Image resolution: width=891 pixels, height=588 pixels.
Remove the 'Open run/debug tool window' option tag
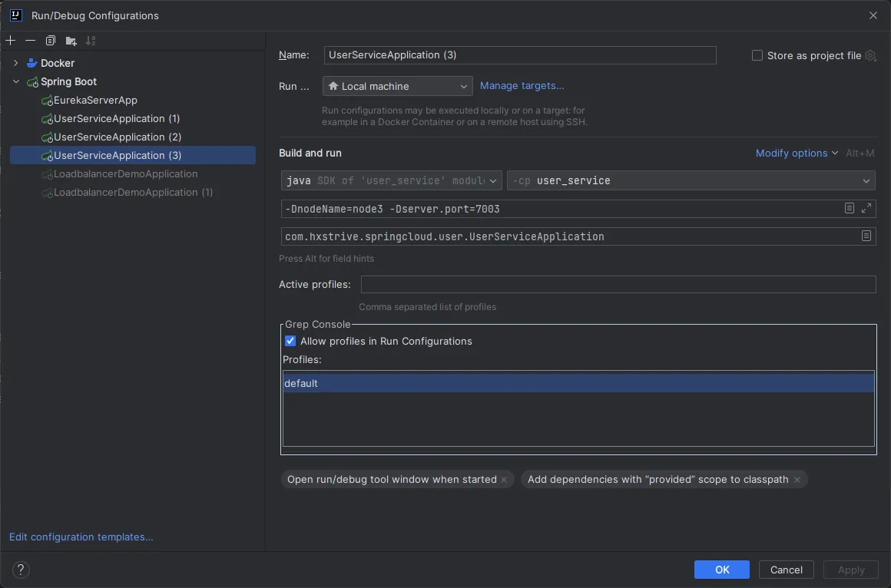pos(504,480)
